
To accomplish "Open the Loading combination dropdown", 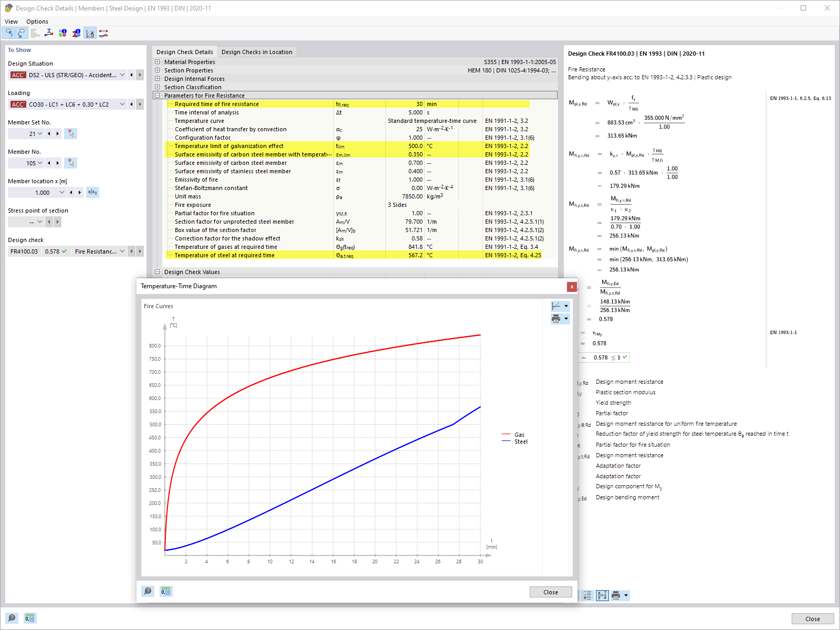I will [122, 104].
